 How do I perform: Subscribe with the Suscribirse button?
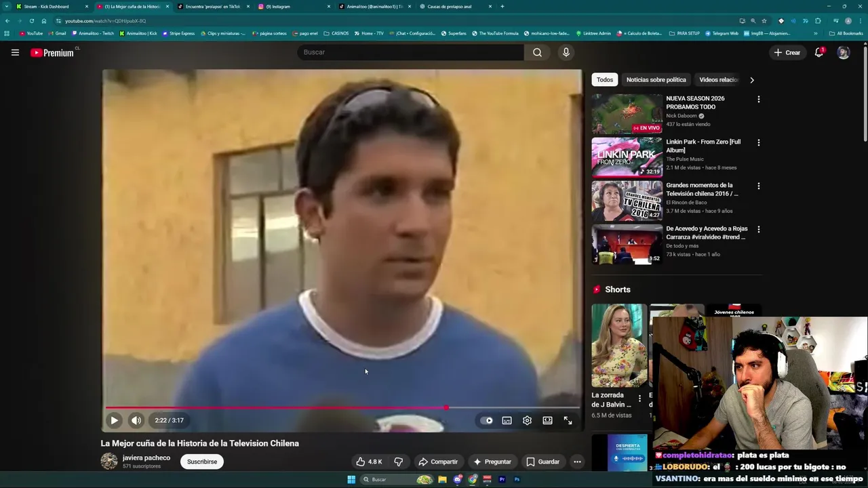(x=202, y=462)
